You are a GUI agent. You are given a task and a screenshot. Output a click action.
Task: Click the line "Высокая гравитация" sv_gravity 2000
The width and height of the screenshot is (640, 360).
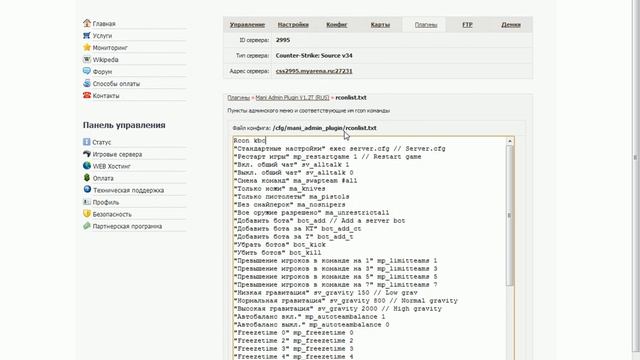tap(338, 309)
